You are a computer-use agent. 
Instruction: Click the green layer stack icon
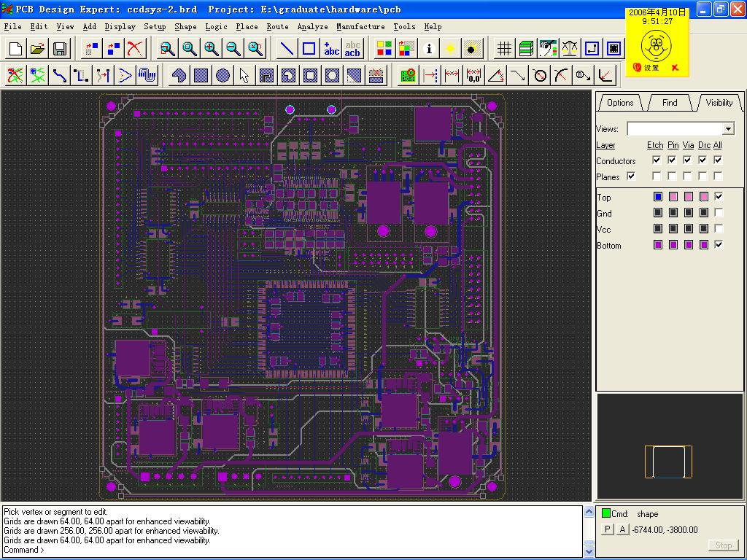(526, 49)
